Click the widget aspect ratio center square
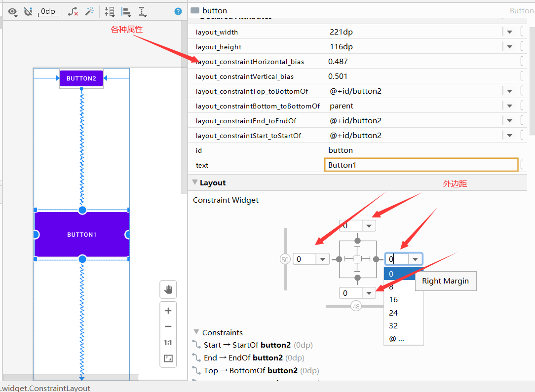The height and width of the screenshot is (392, 535). [357, 259]
